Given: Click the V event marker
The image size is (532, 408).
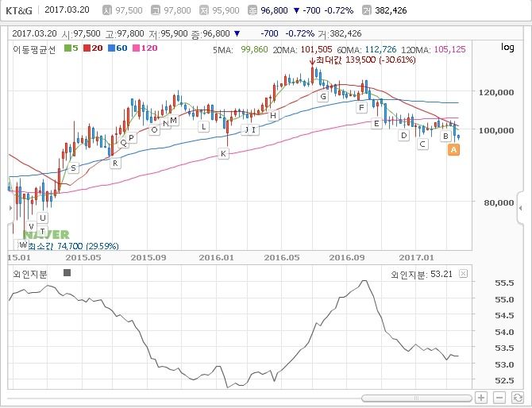Looking at the screenshot, I should click(31, 226).
